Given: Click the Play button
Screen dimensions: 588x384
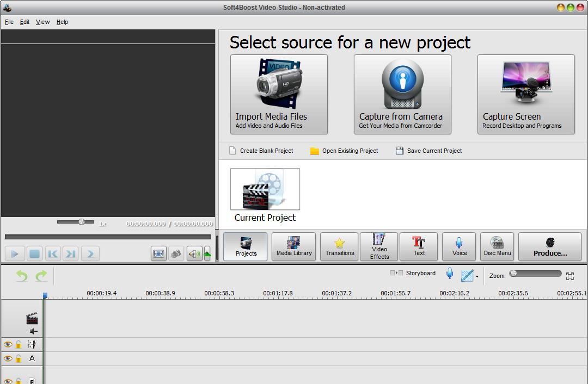Looking at the screenshot, I should (x=15, y=254).
